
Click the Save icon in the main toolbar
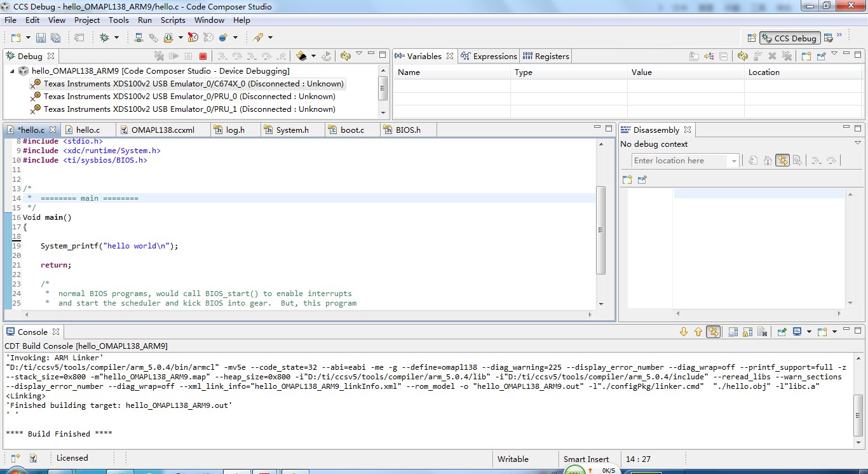[x=41, y=38]
